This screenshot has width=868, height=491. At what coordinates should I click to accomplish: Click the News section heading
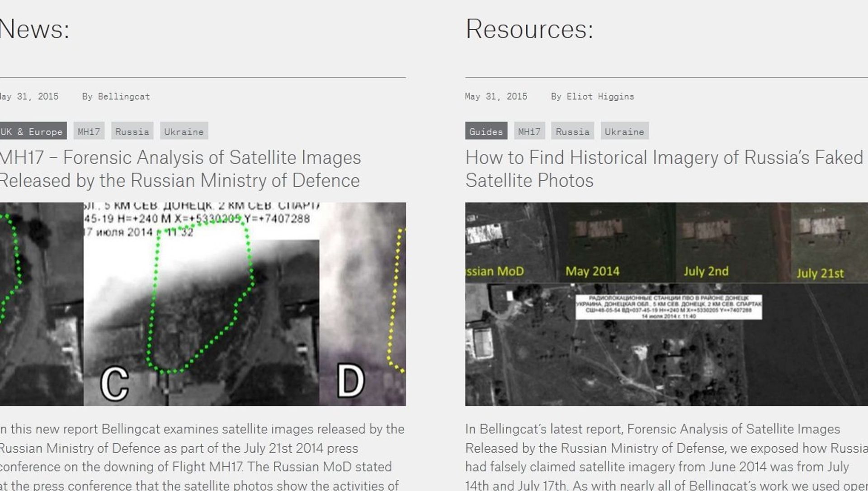coord(34,29)
